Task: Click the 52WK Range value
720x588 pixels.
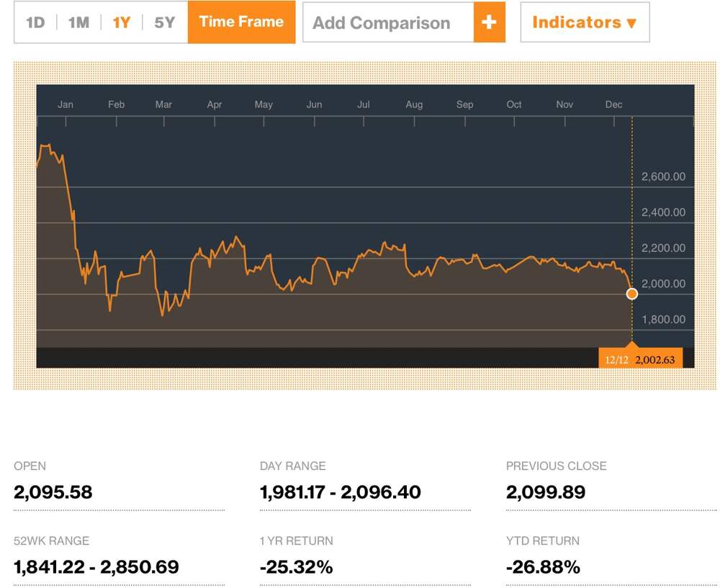Action: coord(96,567)
